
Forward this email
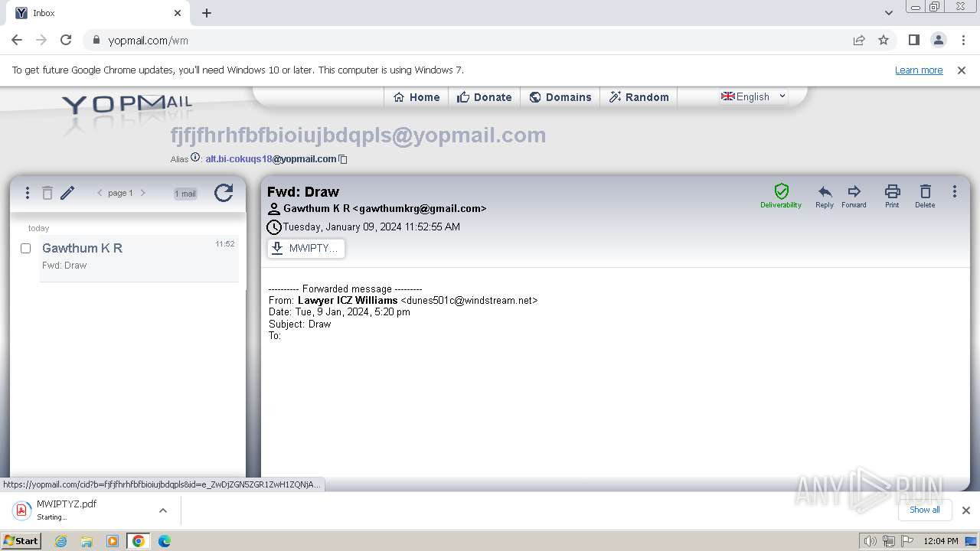click(854, 196)
